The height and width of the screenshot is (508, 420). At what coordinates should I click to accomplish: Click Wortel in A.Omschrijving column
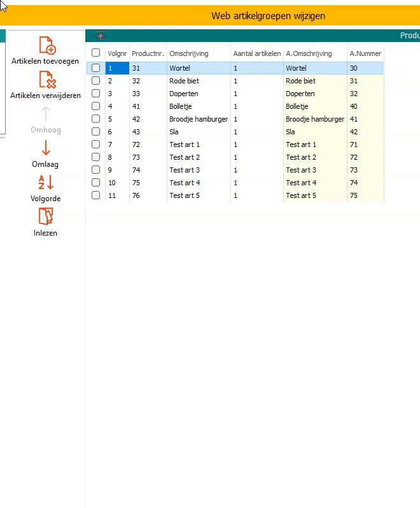tap(315, 68)
